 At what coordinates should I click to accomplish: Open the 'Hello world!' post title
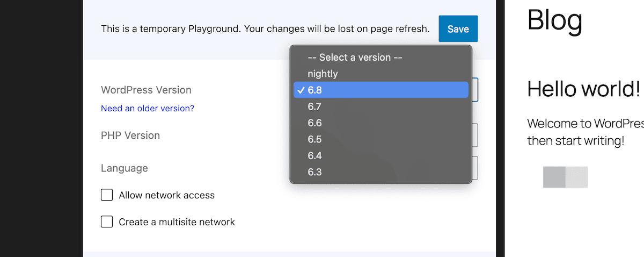click(584, 88)
